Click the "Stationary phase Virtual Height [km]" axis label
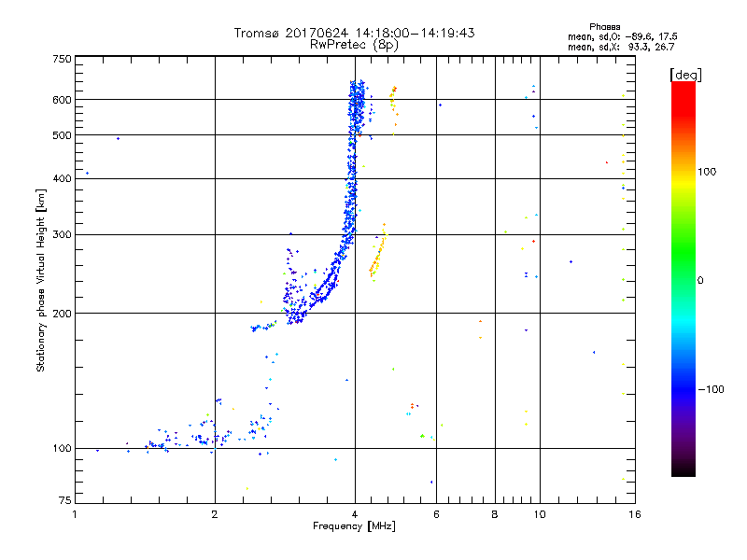Image resolution: width=747 pixels, height=560 pixels. tap(40, 281)
